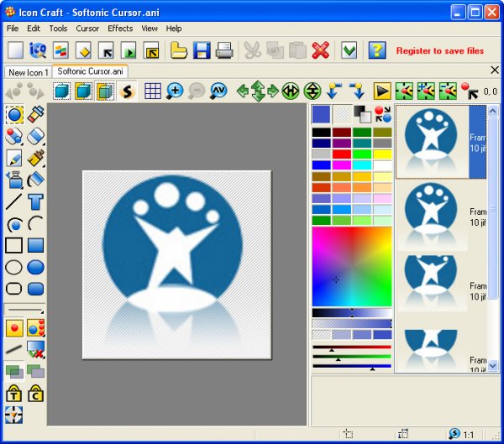Image resolution: width=504 pixels, height=444 pixels.
Task: Create a new blank icon
Action: click(x=15, y=50)
